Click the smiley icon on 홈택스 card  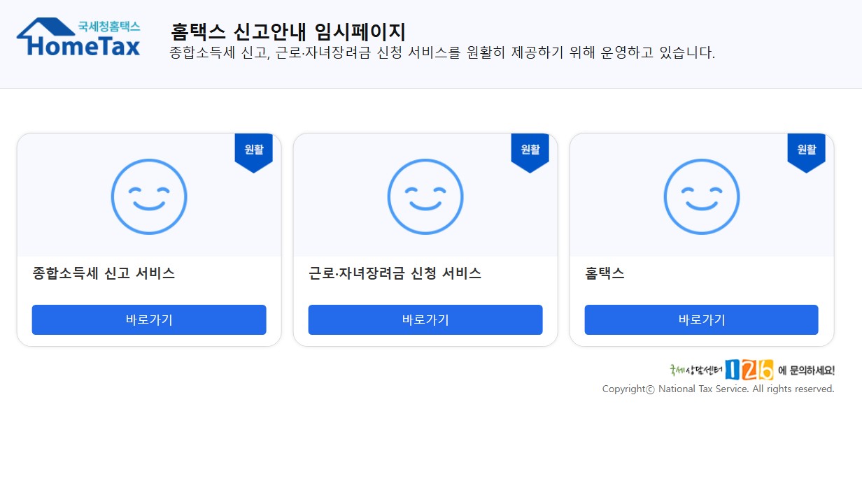(702, 196)
